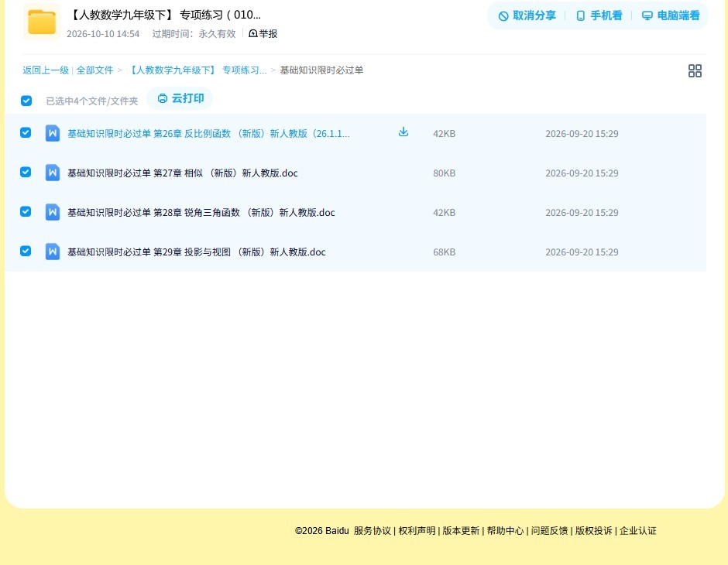Click the 基础知识限时必过单 breadcrumb text
This screenshot has height=565, width=728.
tap(321, 70)
